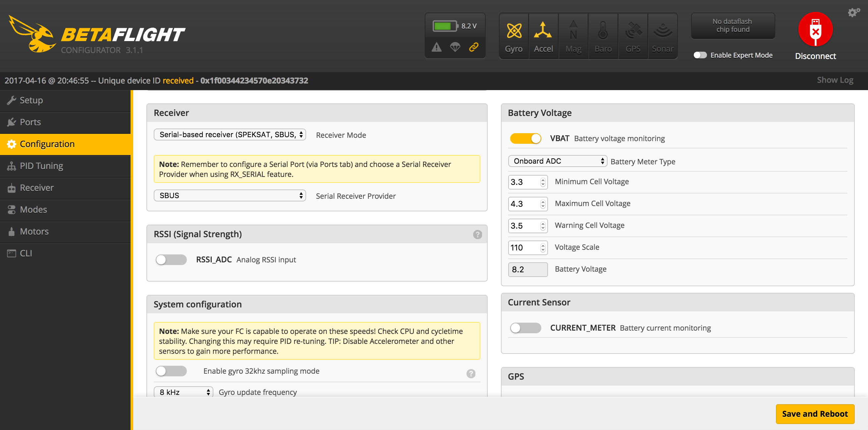Turn on CURRENT_METER battery current monitoring
The image size is (868, 430).
point(525,328)
